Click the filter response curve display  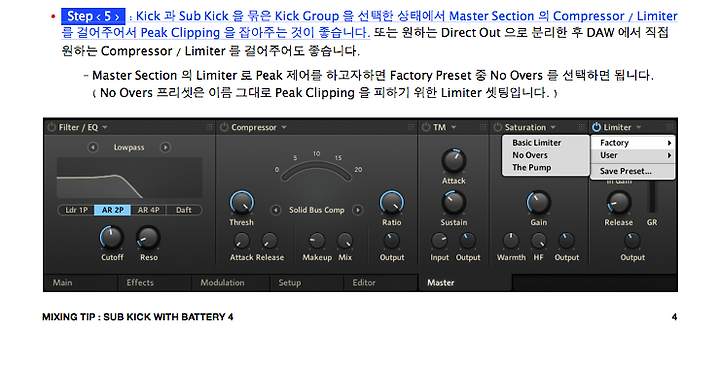coord(129,178)
